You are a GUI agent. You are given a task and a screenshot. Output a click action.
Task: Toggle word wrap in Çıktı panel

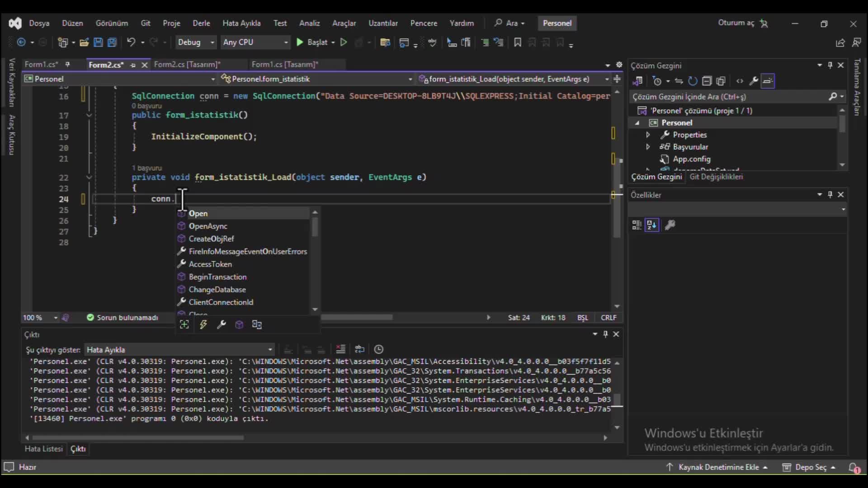pos(360,349)
